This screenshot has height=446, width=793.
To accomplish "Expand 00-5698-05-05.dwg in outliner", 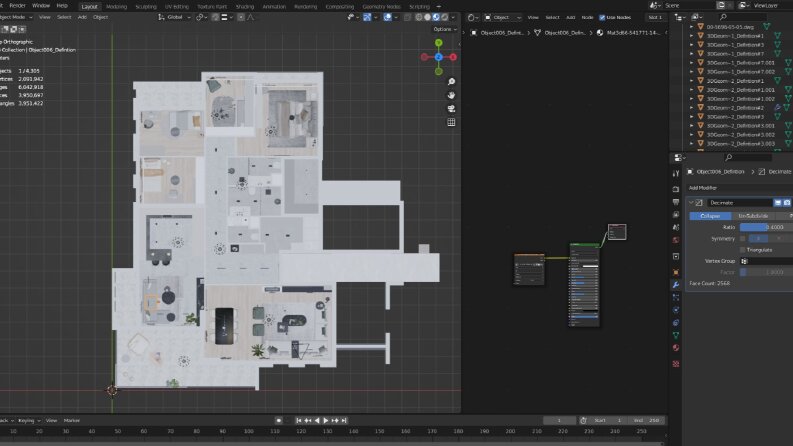I will (691, 27).
